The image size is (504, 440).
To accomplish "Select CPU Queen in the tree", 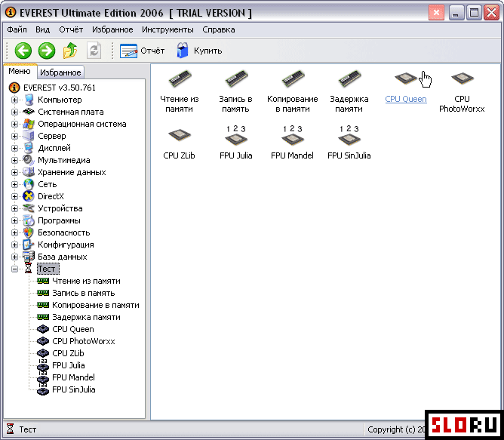I will tap(73, 329).
